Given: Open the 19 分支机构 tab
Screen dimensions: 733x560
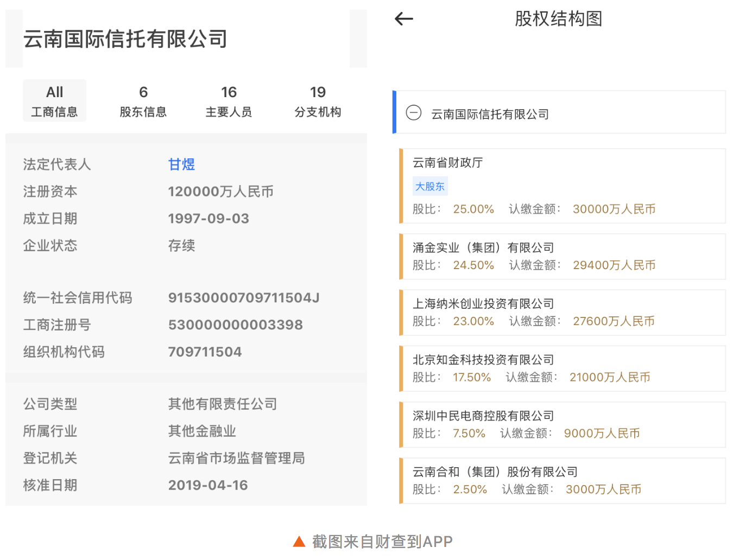Looking at the screenshot, I should tap(318, 101).
